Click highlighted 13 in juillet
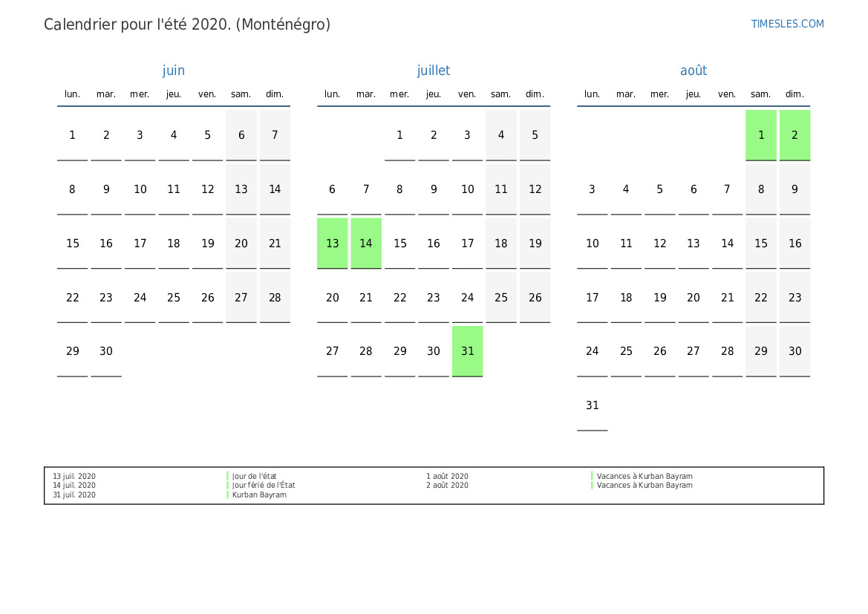Viewport: 868px width, 614px height. coord(332,244)
